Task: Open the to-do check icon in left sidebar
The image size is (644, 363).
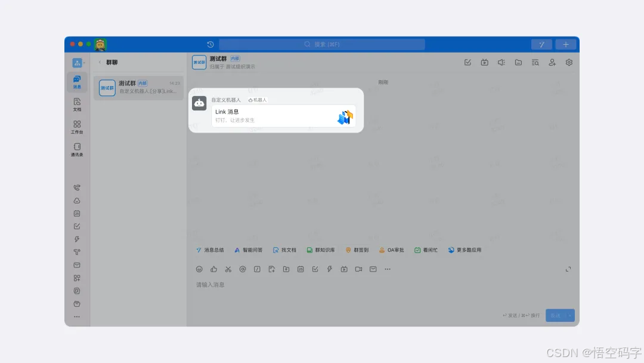Action: [x=77, y=226]
